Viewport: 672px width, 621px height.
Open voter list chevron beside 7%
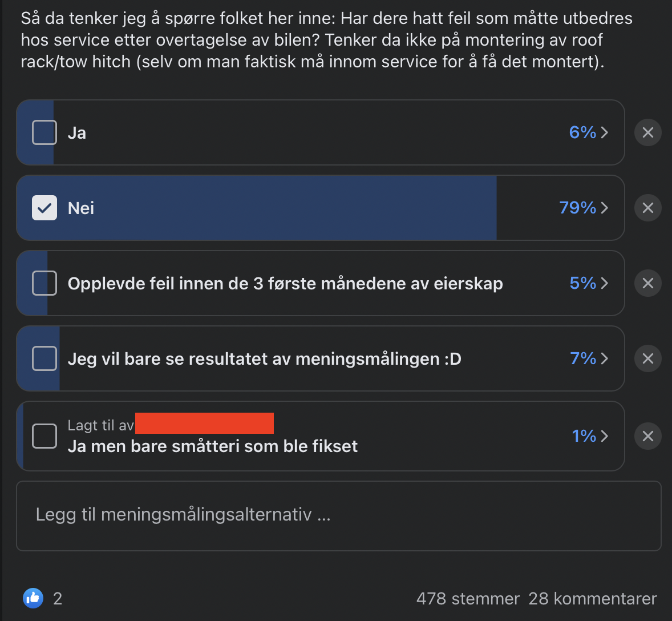[605, 358]
